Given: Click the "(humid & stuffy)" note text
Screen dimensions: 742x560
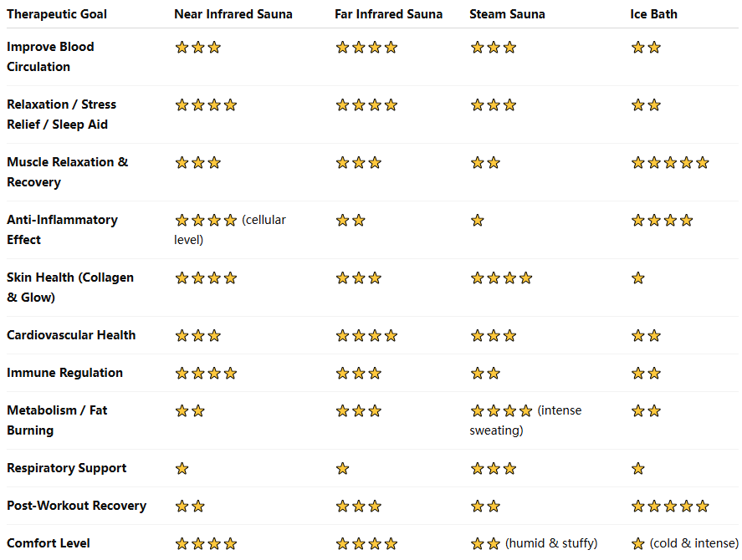Looking at the screenshot, I should click(551, 543).
